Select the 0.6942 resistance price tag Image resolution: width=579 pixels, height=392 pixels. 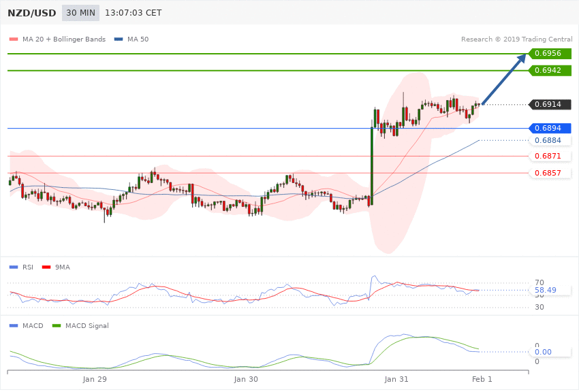point(550,70)
